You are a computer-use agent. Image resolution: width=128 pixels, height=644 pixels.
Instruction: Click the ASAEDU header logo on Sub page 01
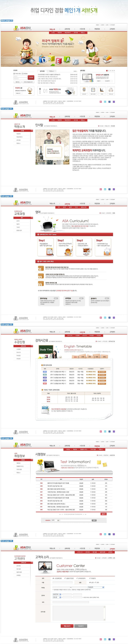click(23, 116)
